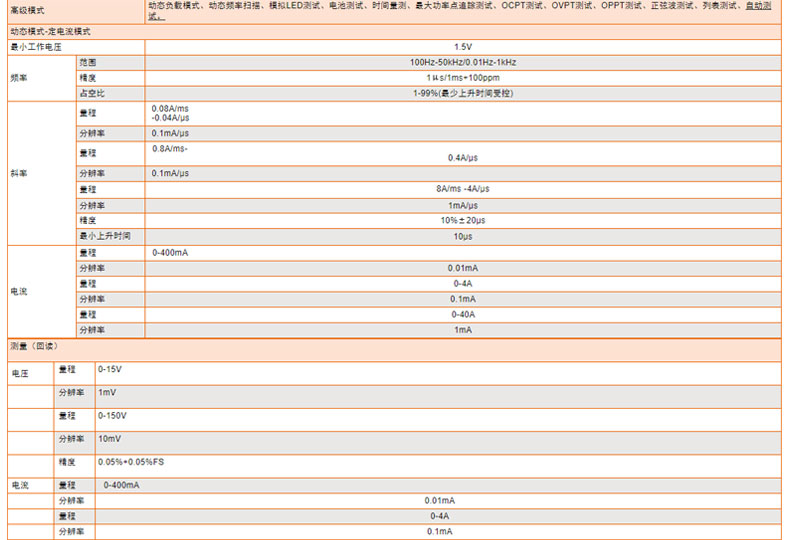Select the 1μs/1ms+100ppm accuracy value
Image resolution: width=790 pixels, height=540 pixels.
[462, 77]
